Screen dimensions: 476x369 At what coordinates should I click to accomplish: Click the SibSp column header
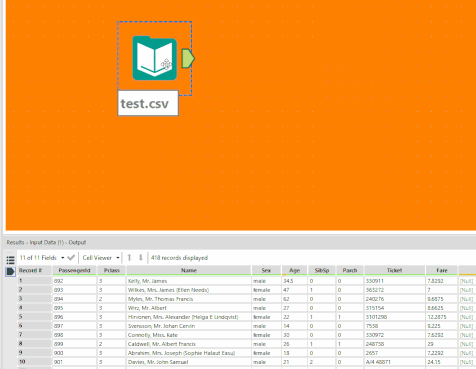[322, 270]
